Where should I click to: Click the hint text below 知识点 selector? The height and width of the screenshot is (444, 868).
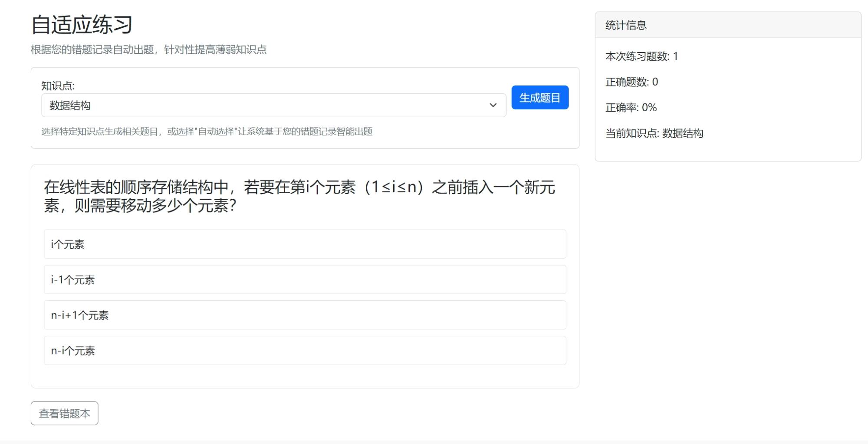coord(207,132)
